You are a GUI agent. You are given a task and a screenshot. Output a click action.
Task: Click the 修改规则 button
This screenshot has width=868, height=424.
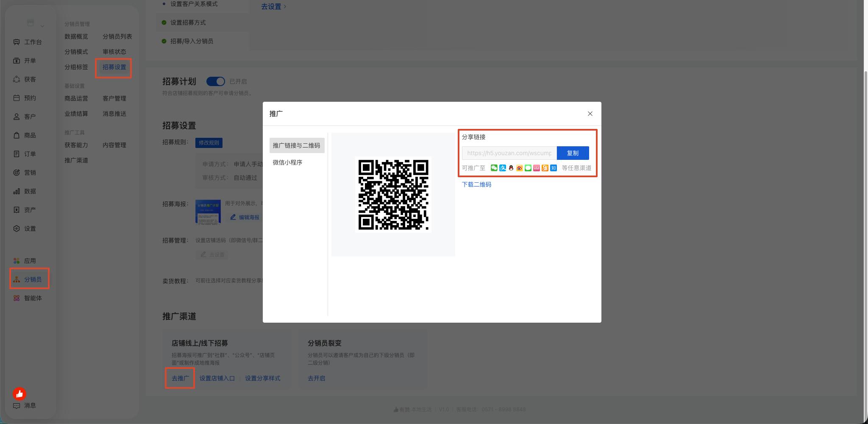[x=209, y=143]
